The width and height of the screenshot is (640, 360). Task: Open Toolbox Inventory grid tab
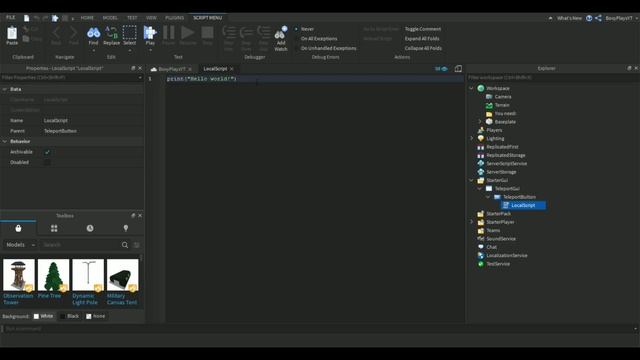pyautogui.click(x=54, y=228)
